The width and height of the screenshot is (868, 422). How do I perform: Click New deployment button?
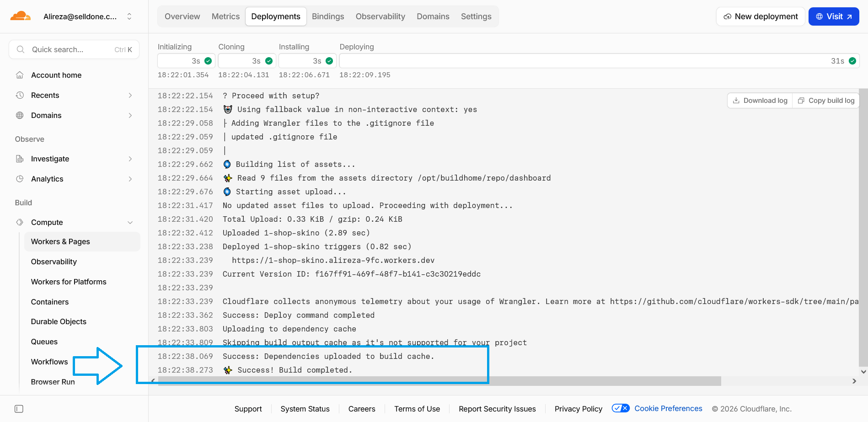coord(761,16)
